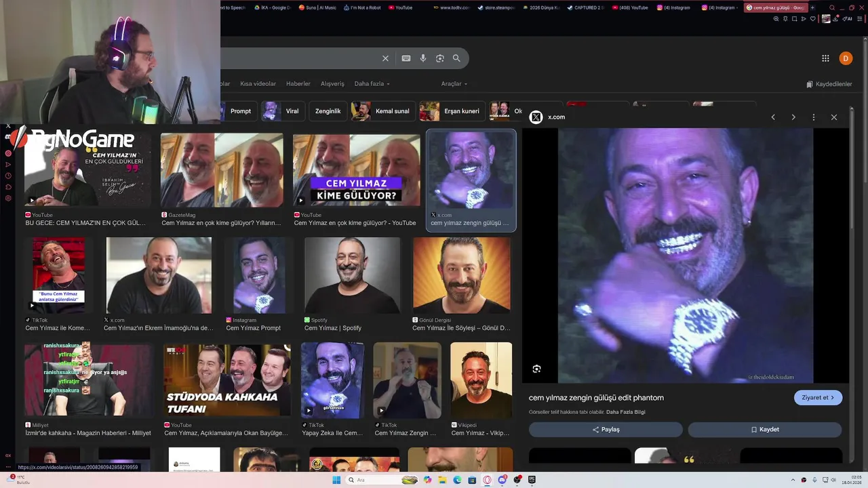Select the Zenginlik suggestion chip
This screenshot has width=868, height=488.
(x=328, y=111)
